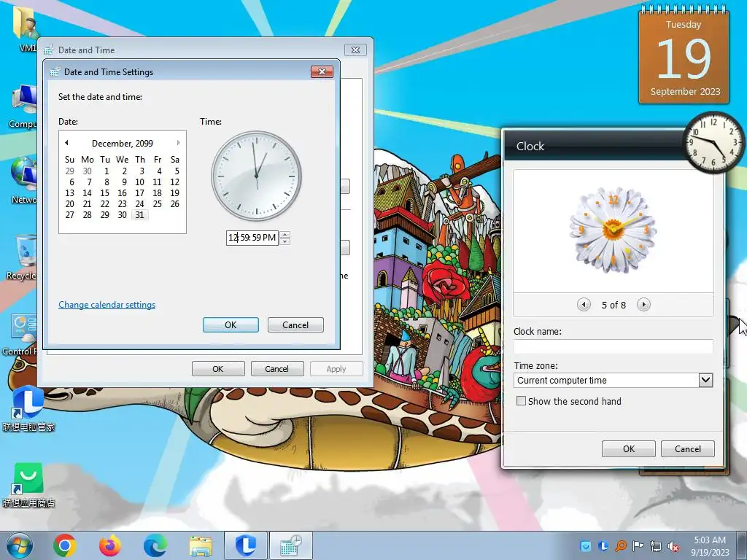Screen dimensions: 747x560
Task: Select December 1 in the calendar
Action: tap(107, 171)
